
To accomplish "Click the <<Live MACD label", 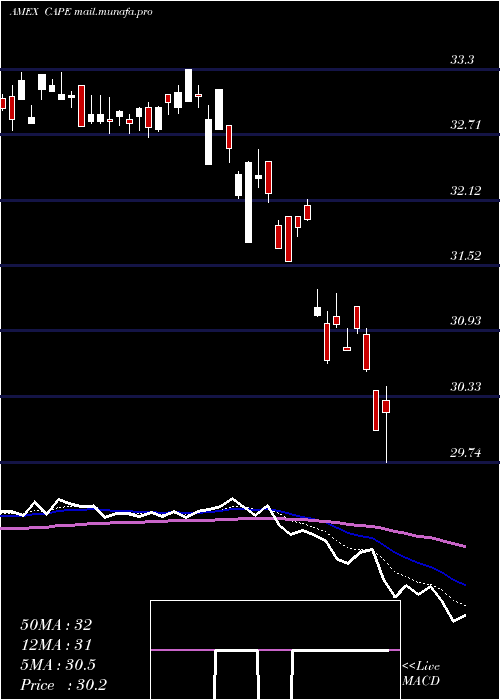I will 421,674.
